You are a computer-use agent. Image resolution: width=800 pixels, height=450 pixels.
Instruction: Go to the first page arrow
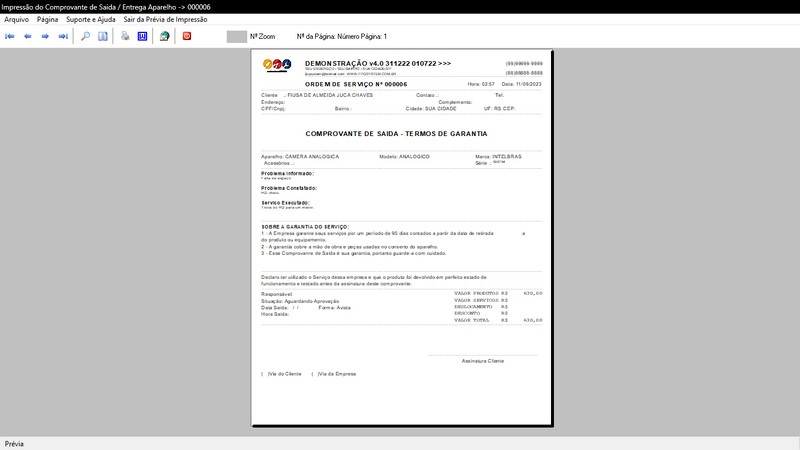[x=10, y=36]
